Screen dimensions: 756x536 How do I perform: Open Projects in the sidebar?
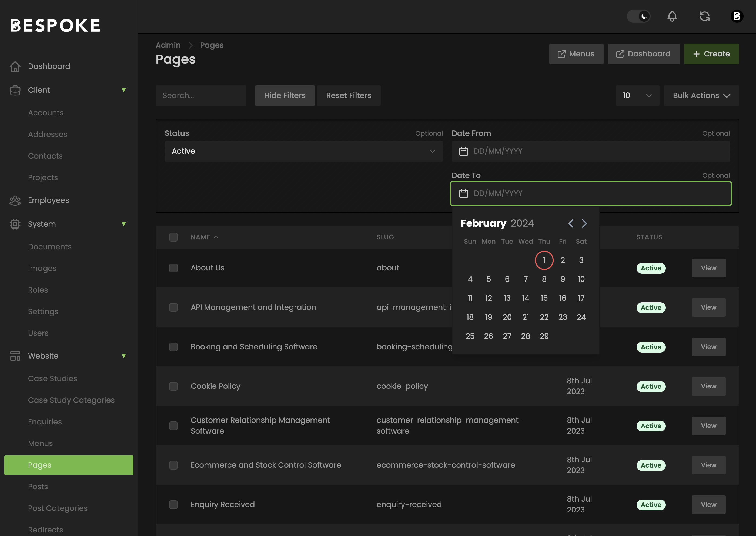point(43,177)
